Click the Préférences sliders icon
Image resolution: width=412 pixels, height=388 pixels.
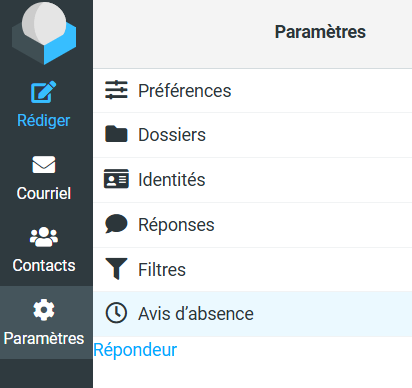[x=116, y=90]
